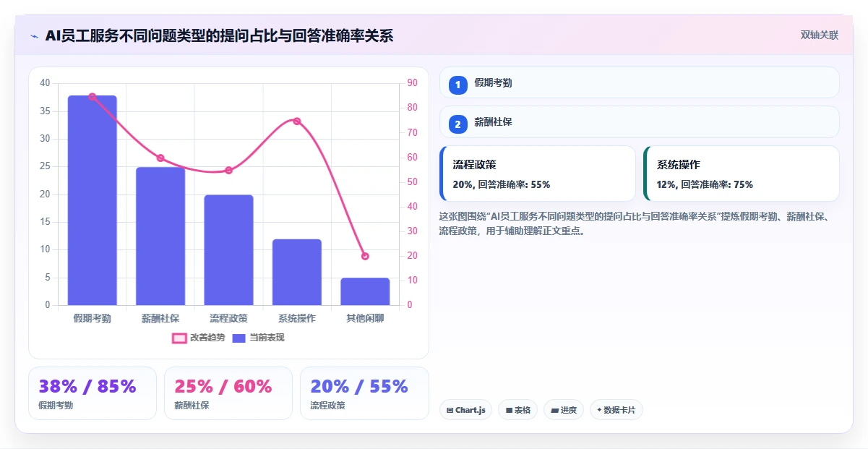868x449 pixels.
Task: Click the 20% / 55% stat card
Action: coord(364,393)
